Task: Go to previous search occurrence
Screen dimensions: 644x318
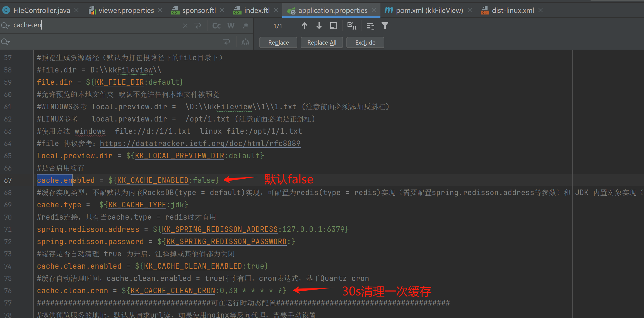Action: (x=304, y=26)
